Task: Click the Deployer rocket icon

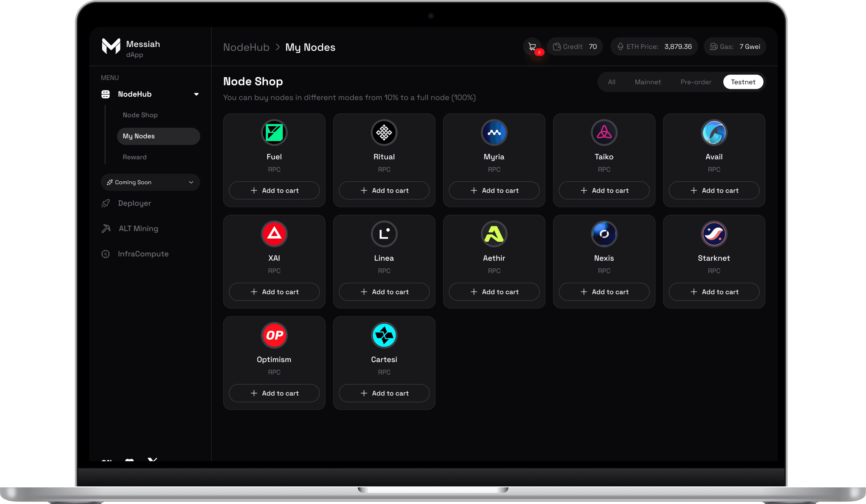Action: (106, 203)
